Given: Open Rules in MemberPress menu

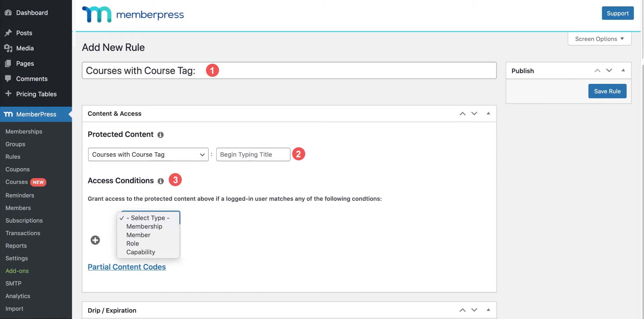Looking at the screenshot, I should click(x=13, y=157).
